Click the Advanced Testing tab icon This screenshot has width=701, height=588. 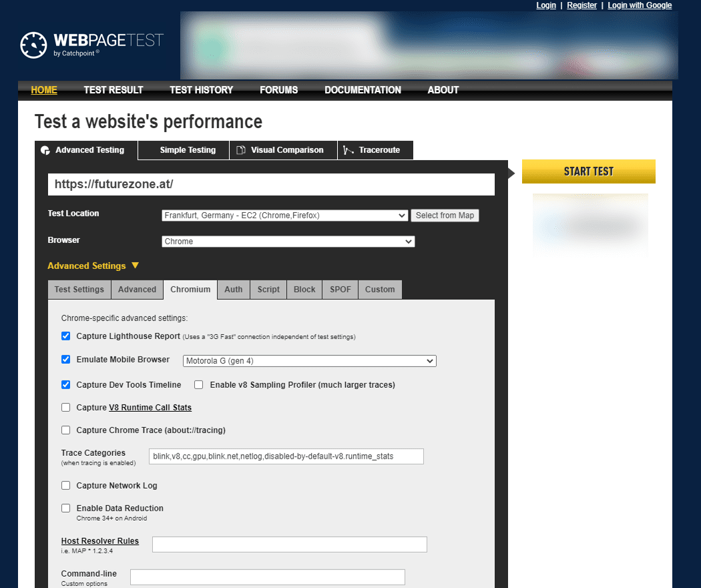(45, 150)
